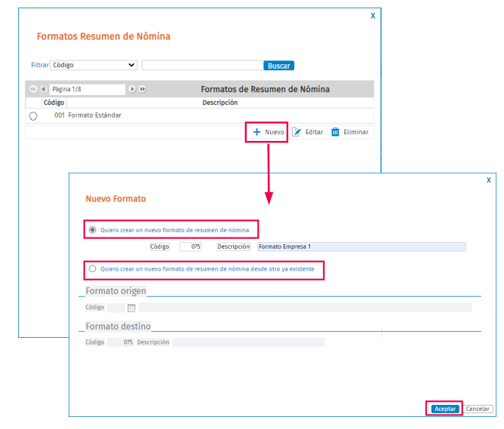504x429 pixels.
Task: Click the Código column header
Action: click(54, 103)
